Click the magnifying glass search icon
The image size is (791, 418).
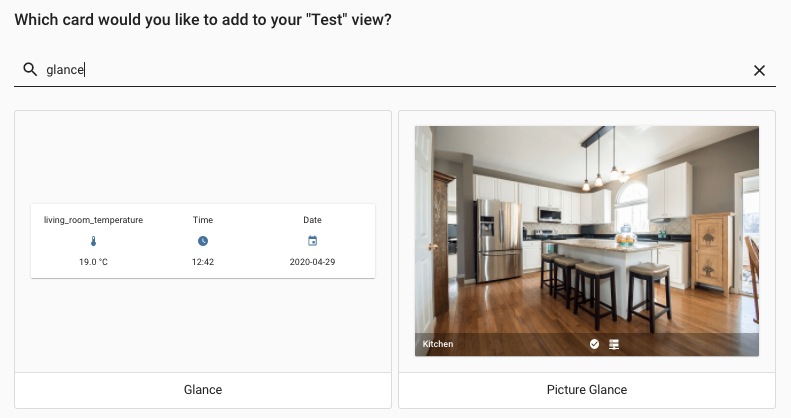(29, 70)
